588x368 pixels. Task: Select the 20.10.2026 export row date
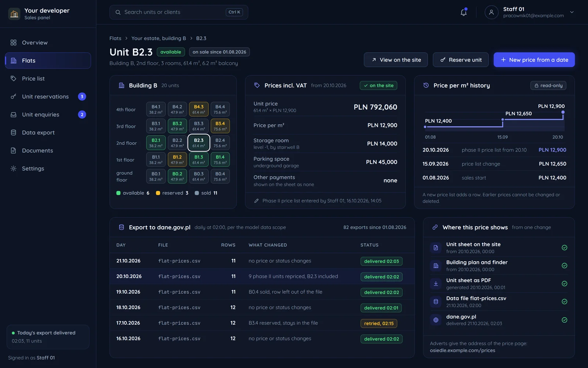click(x=129, y=276)
